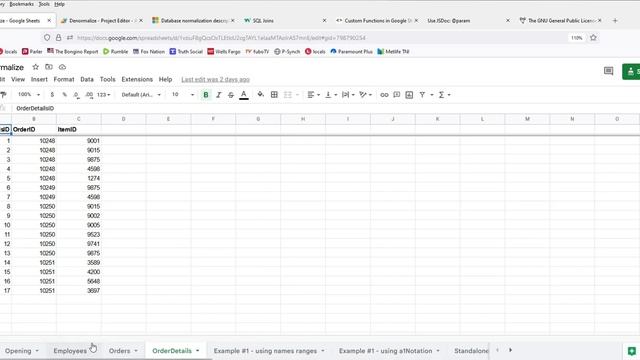Open the comment history icon
Image resolution: width=640 pixels, height=360 pixels.
tap(608, 71)
